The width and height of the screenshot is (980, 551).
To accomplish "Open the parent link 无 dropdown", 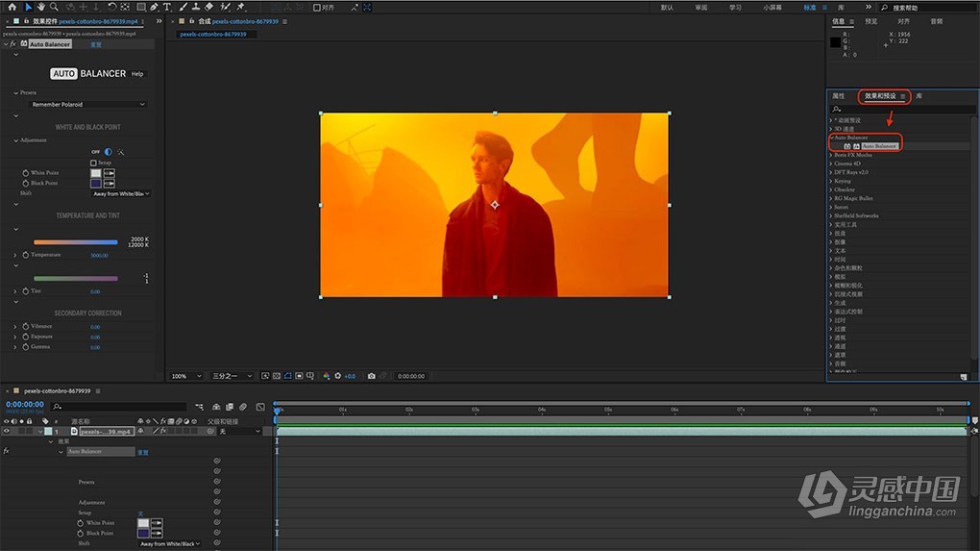I will pyautogui.click(x=240, y=432).
